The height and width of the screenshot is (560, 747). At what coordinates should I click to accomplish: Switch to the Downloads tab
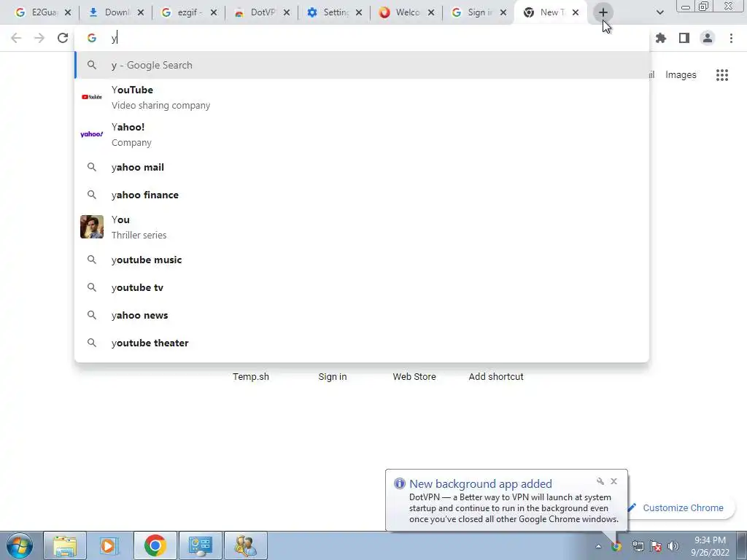[109, 12]
